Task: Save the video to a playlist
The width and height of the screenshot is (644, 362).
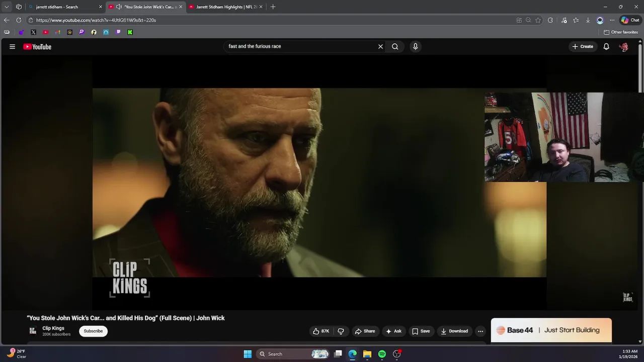Action: [421, 331]
